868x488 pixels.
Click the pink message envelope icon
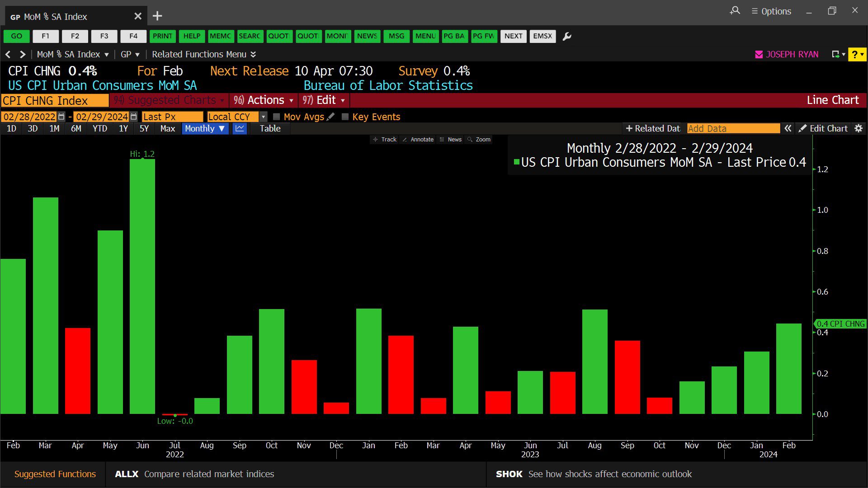tap(759, 54)
